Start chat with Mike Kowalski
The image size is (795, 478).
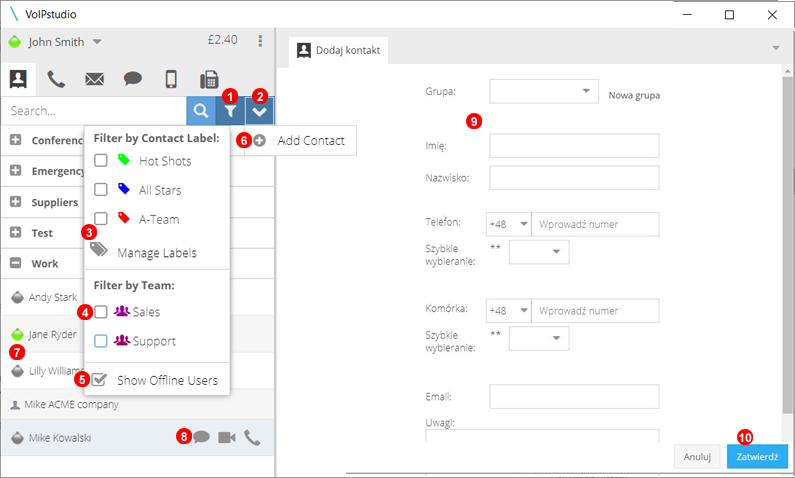[x=201, y=437]
